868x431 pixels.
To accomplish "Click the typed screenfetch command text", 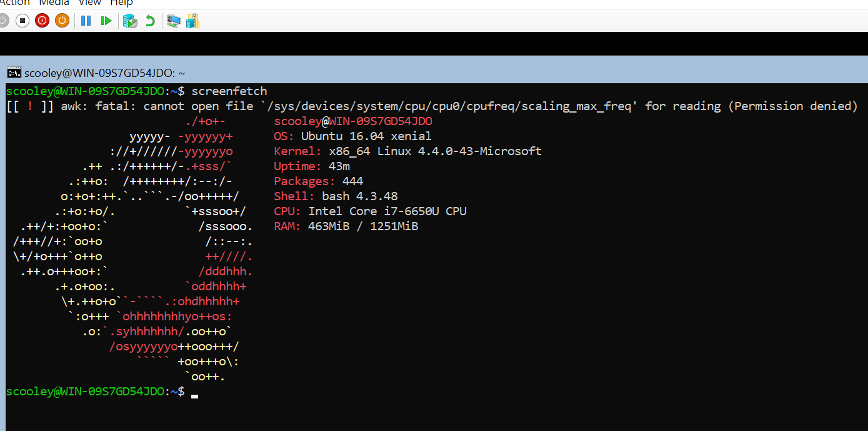I will (229, 91).
